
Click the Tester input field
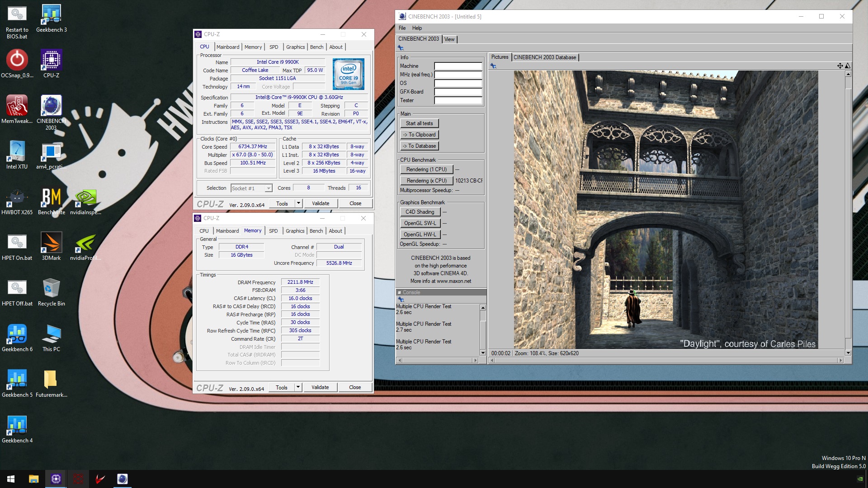click(458, 100)
